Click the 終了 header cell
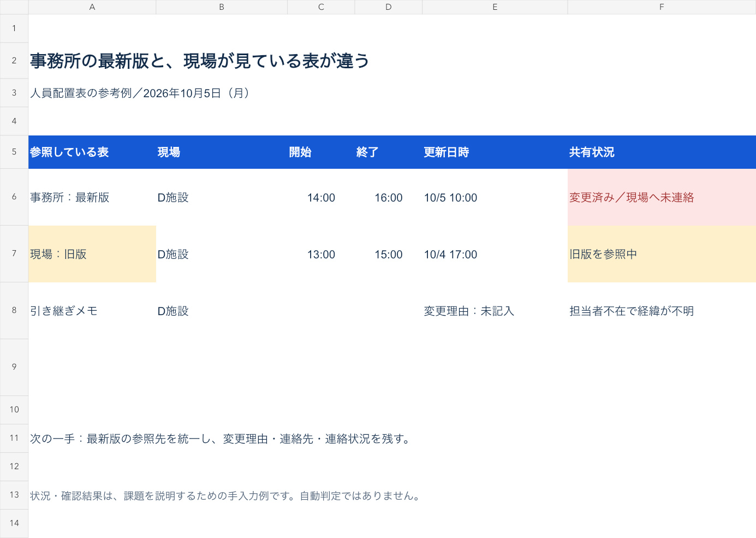This screenshot has width=756, height=538. click(x=389, y=152)
